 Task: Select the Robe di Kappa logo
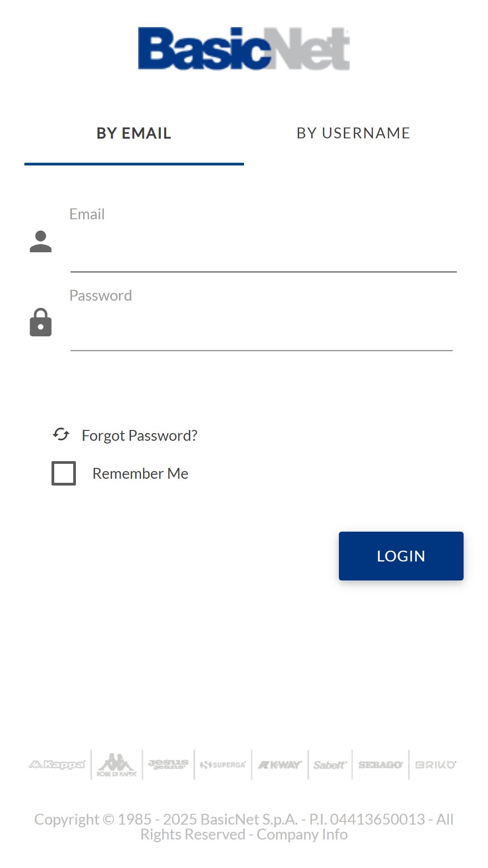click(x=117, y=765)
